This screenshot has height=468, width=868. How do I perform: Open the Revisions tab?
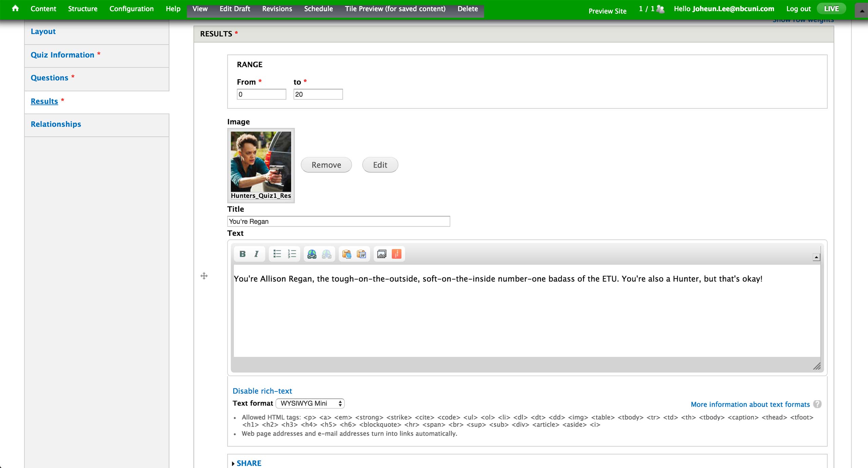tap(277, 9)
